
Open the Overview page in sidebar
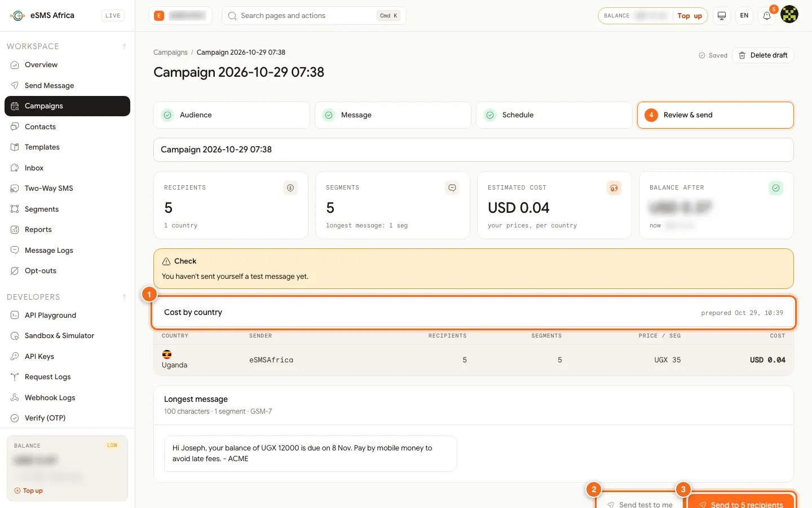click(x=67, y=65)
